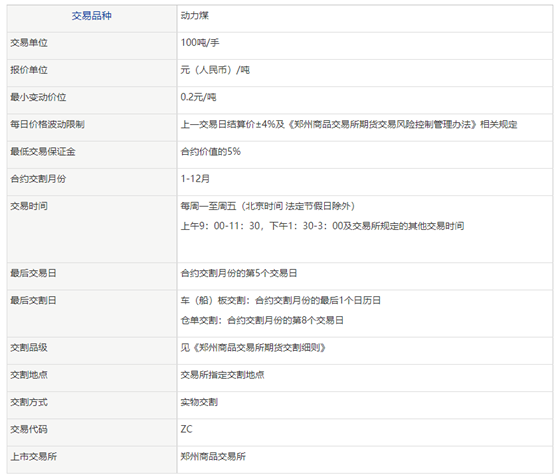Select the 仓单交割 delivery date line
The image size is (554, 475).
pyautogui.click(x=262, y=320)
